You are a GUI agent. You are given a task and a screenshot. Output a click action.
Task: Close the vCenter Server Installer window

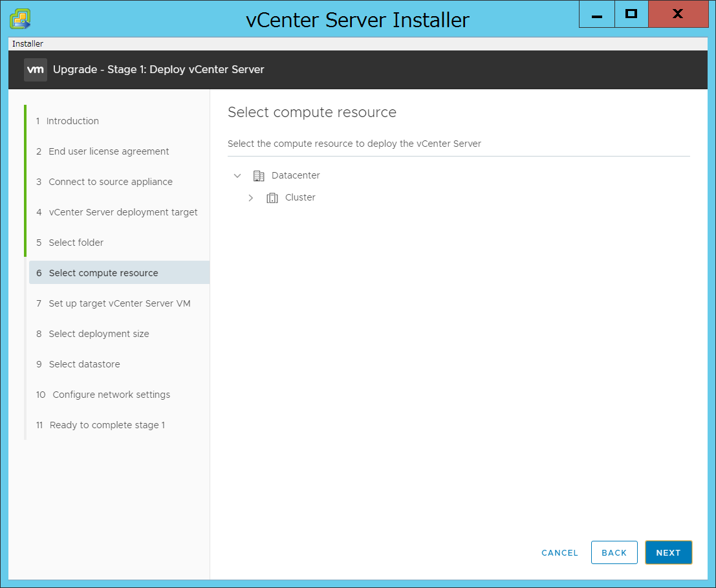pos(678,14)
